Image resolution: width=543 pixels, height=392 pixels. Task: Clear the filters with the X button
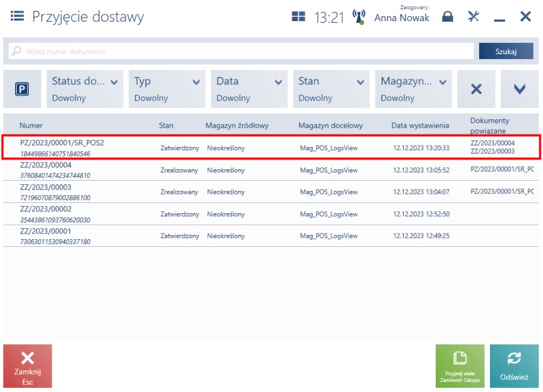click(476, 89)
